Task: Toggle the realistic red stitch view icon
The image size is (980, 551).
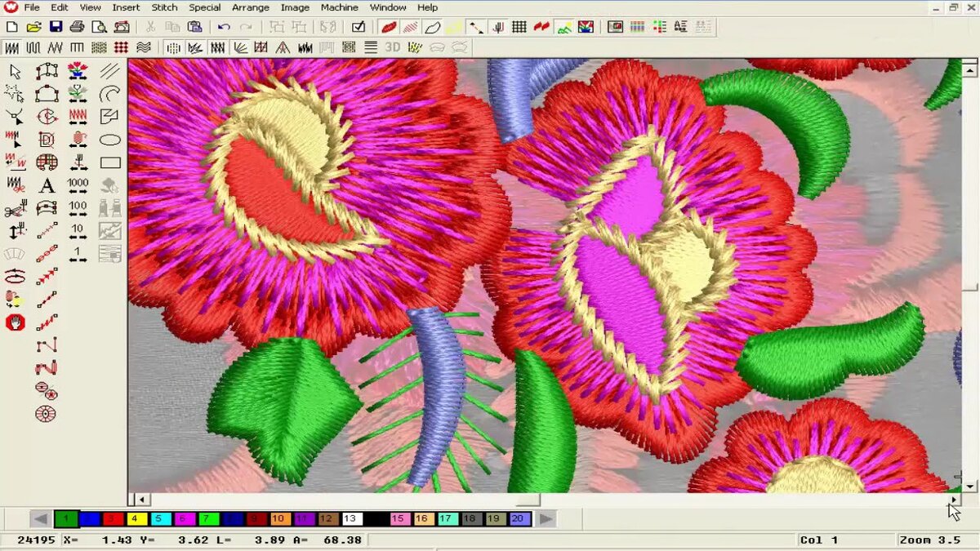Action: tap(390, 27)
